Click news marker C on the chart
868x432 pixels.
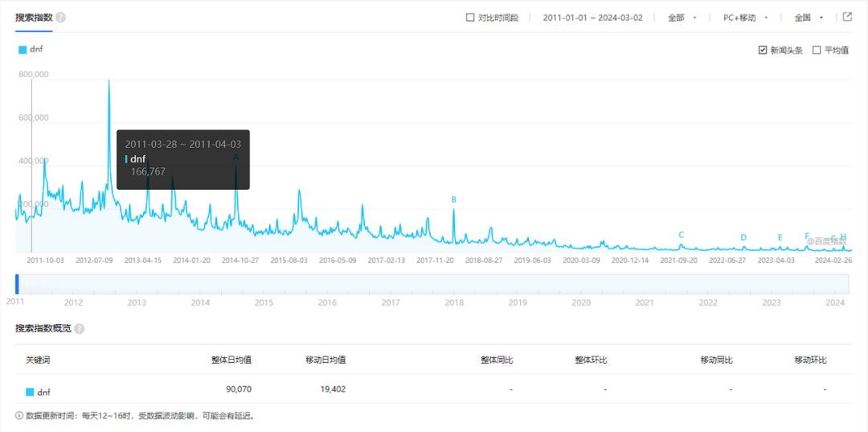click(682, 235)
